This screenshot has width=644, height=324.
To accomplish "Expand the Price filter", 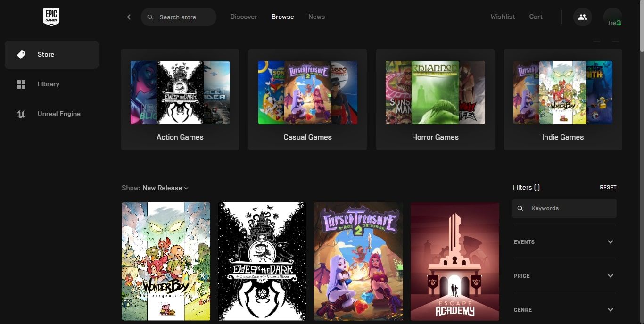I will (x=564, y=276).
